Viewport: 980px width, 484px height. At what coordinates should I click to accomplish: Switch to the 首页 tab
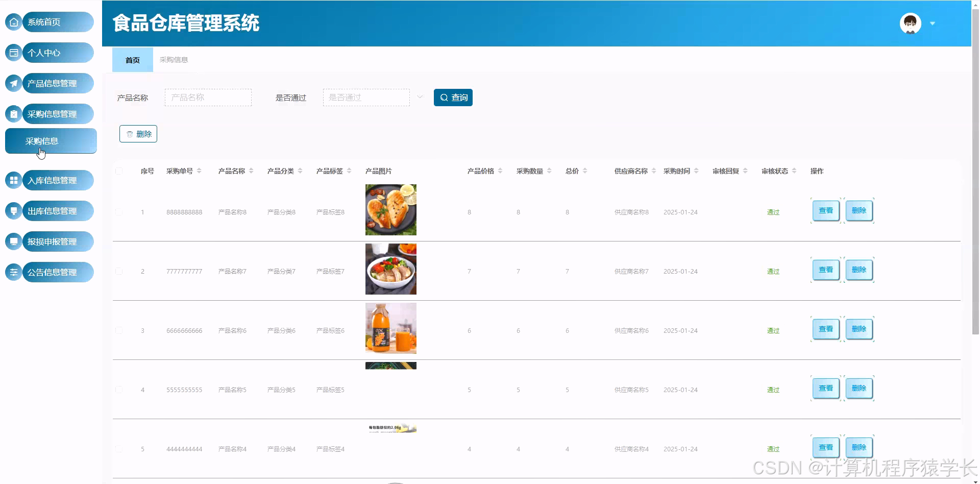point(132,60)
